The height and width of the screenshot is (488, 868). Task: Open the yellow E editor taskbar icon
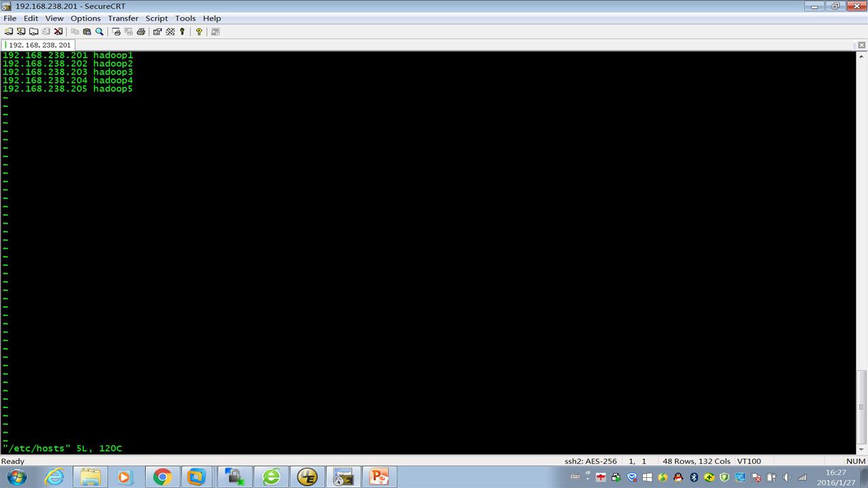(x=307, y=477)
